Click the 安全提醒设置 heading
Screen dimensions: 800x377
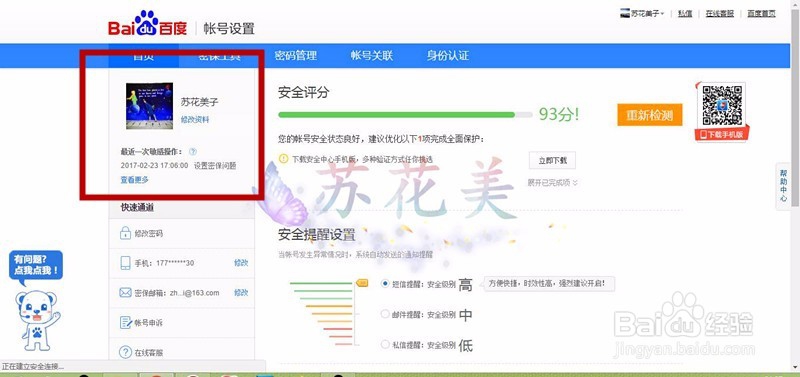[x=316, y=235]
